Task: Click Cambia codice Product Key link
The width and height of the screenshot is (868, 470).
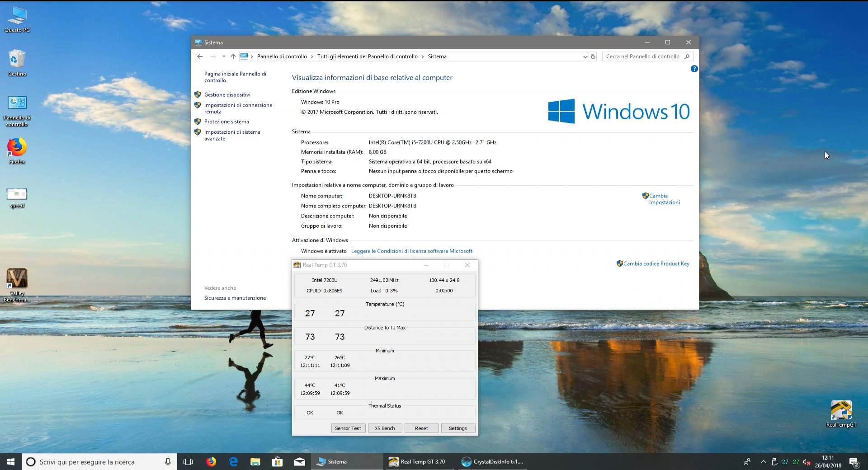Action: (x=656, y=263)
